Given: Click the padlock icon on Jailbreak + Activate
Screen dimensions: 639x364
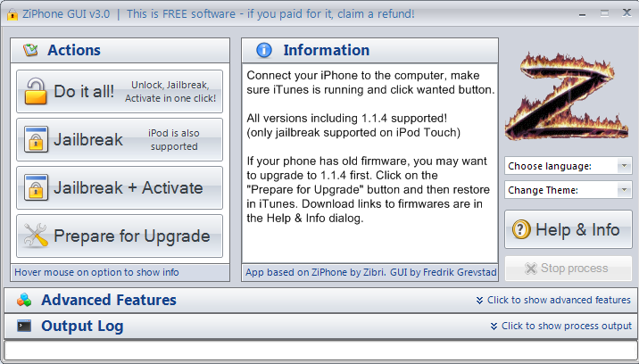Looking at the screenshot, I should (36, 187).
